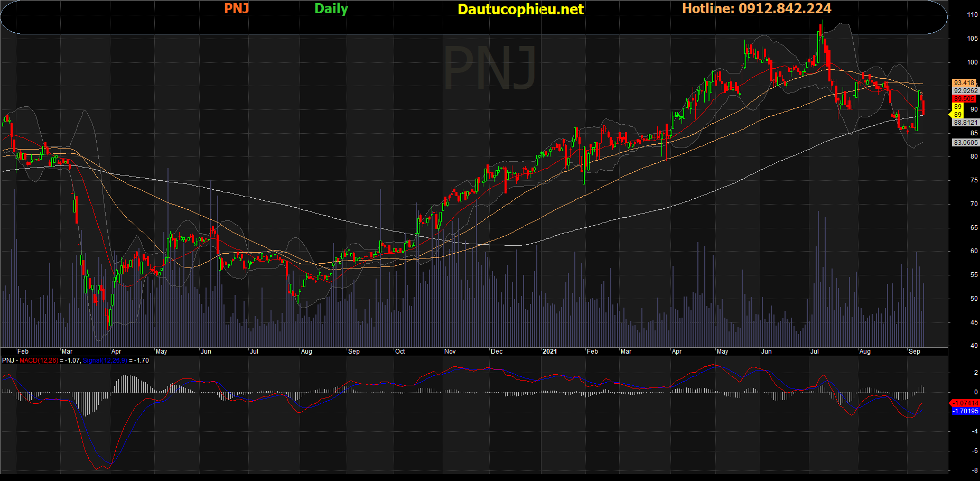Click the red -1.07414 MACD value tag
This screenshot has height=481, width=980.
coord(965,403)
